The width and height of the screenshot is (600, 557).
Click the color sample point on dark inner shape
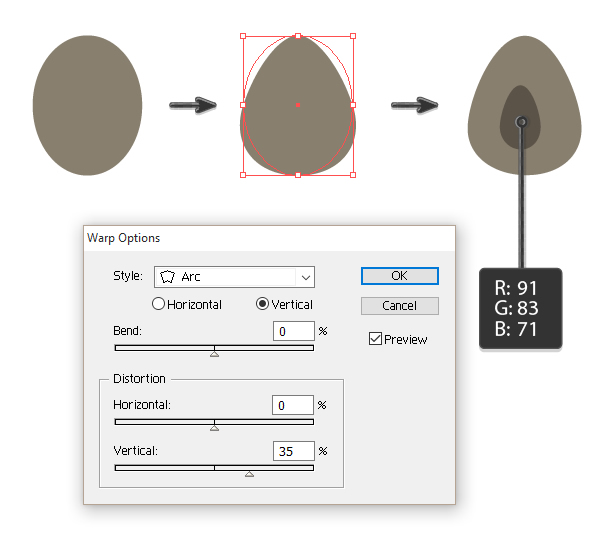tap(521, 122)
